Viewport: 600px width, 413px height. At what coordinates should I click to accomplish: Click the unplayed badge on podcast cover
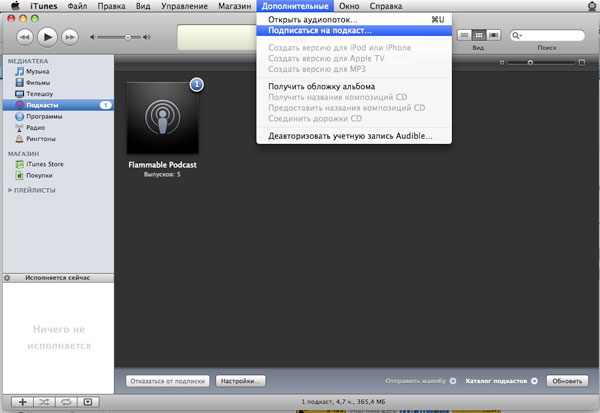click(x=197, y=85)
